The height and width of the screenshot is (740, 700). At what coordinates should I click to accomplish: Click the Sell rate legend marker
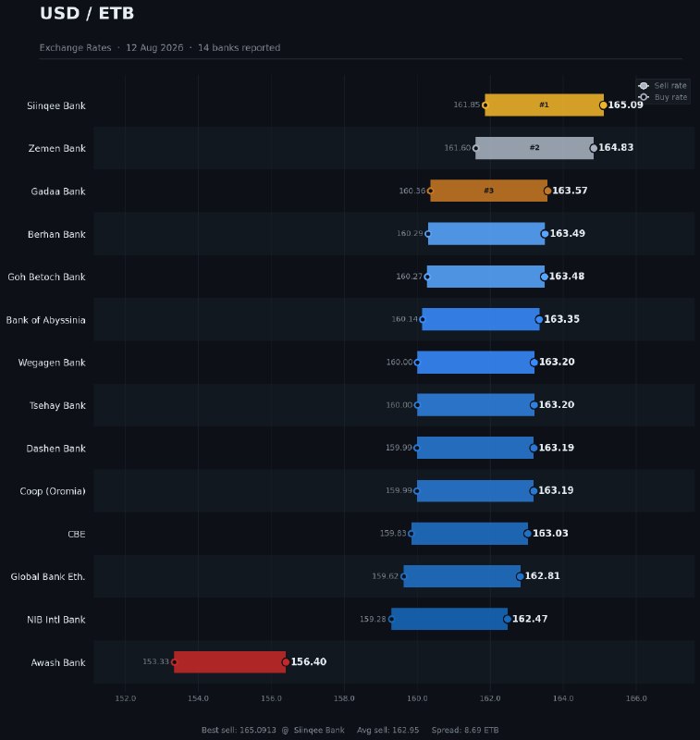(x=644, y=85)
